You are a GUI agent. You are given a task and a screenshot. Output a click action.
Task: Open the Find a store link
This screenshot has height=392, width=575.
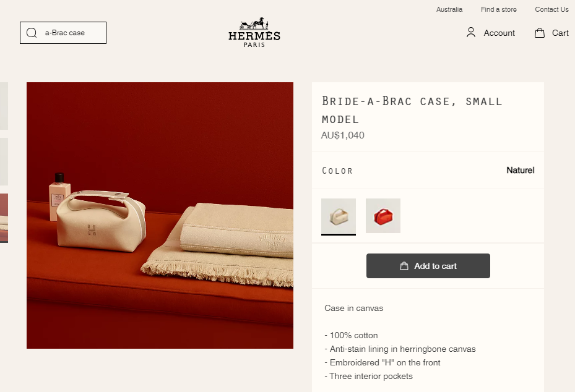coord(498,9)
